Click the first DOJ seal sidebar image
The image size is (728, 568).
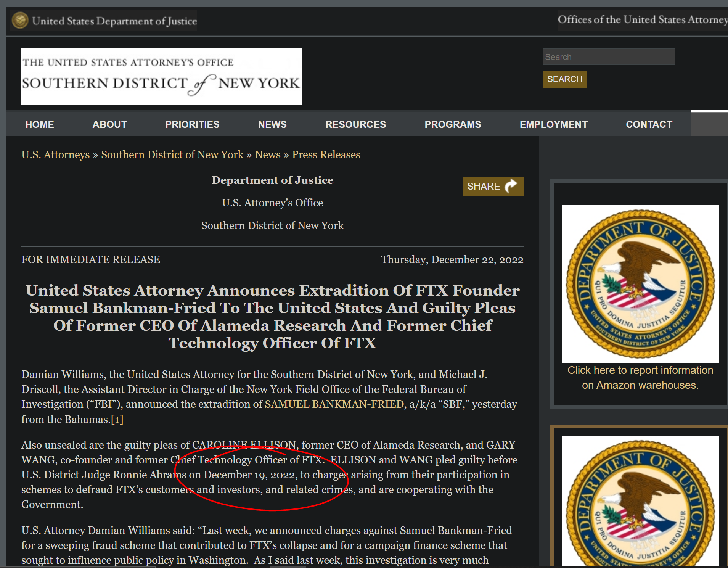pyautogui.click(x=640, y=284)
